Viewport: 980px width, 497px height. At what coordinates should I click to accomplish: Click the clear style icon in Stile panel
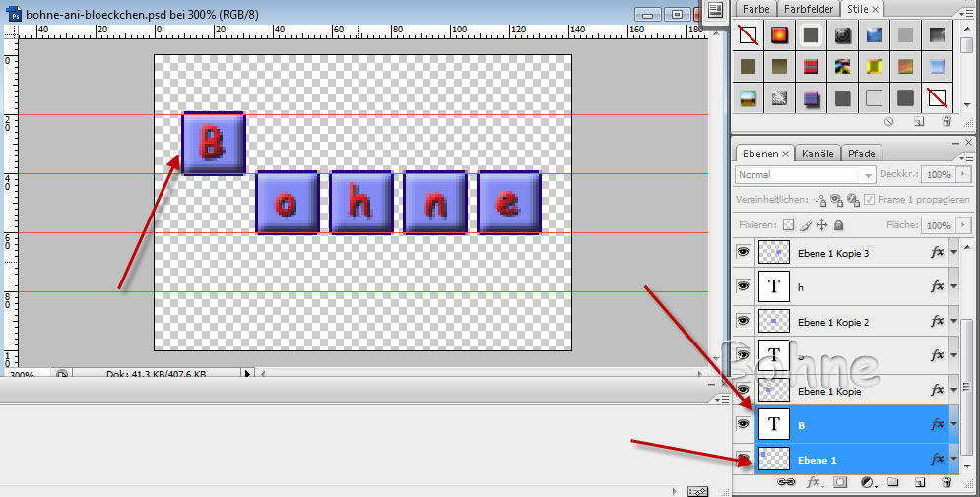(888, 121)
